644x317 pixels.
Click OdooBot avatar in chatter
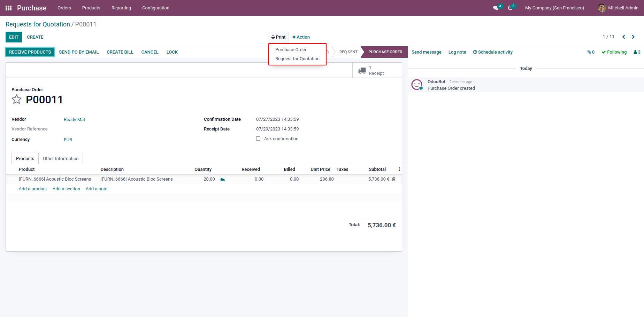tap(417, 85)
